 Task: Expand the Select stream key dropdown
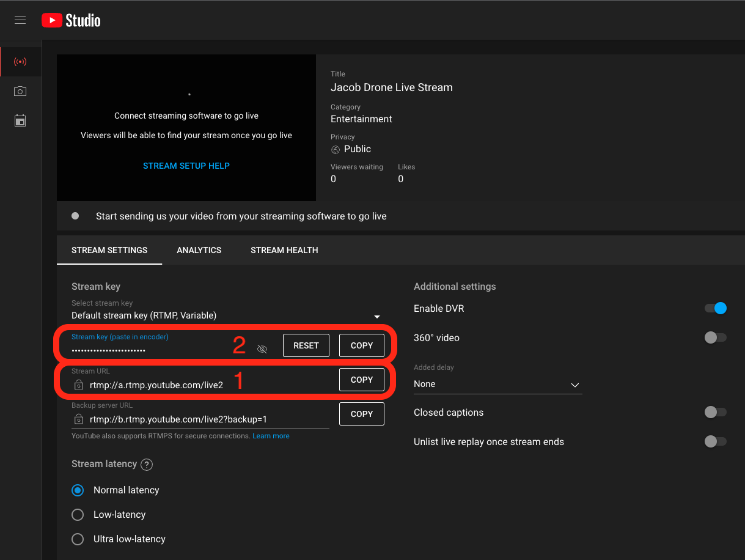pos(226,316)
